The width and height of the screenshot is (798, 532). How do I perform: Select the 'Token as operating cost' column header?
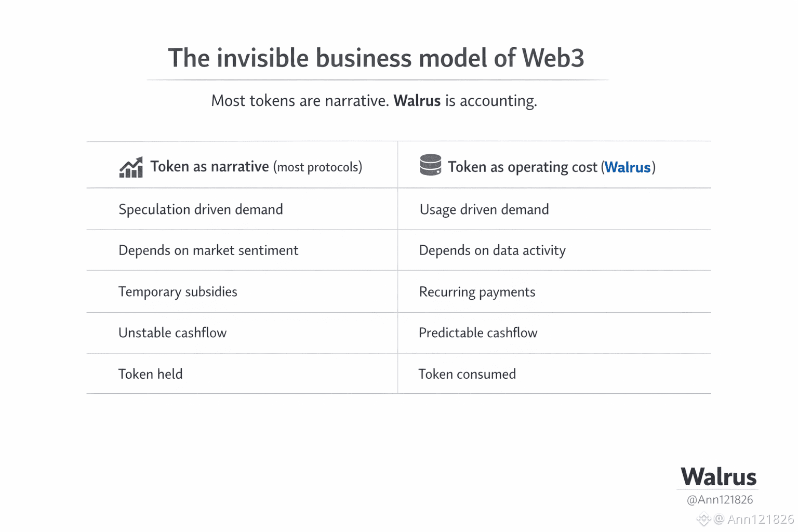522,167
